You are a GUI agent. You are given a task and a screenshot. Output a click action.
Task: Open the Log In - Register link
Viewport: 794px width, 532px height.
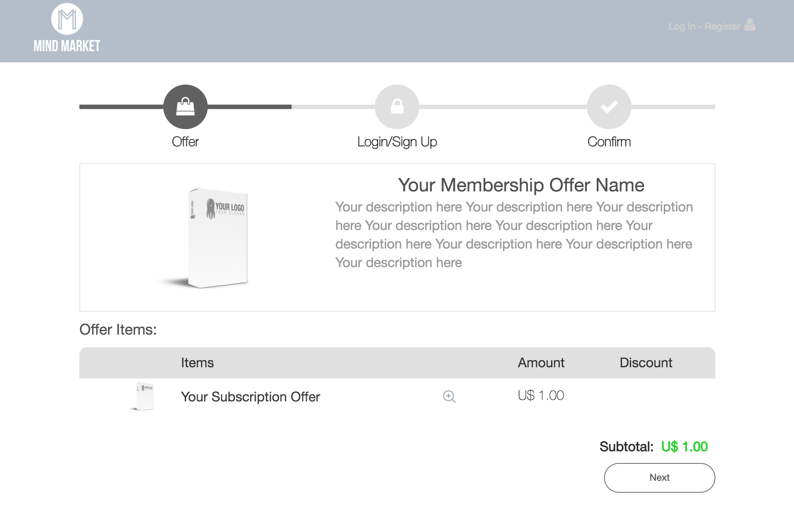click(704, 26)
